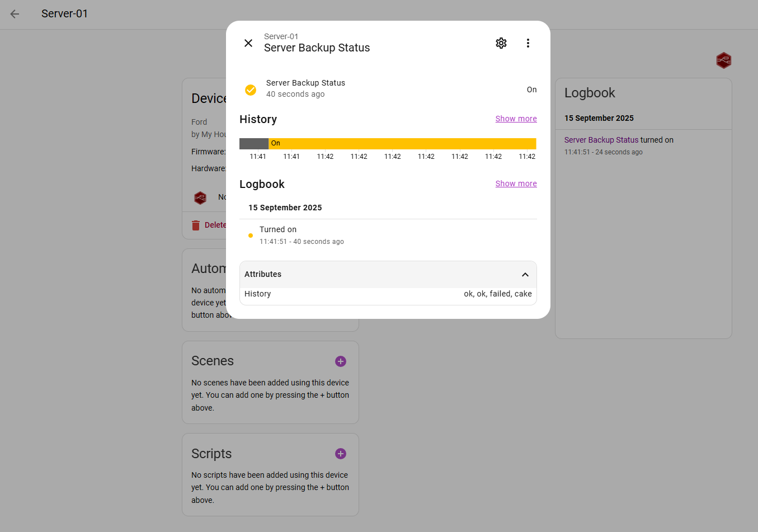Click the yellow check-circle state icon

tap(251, 90)
